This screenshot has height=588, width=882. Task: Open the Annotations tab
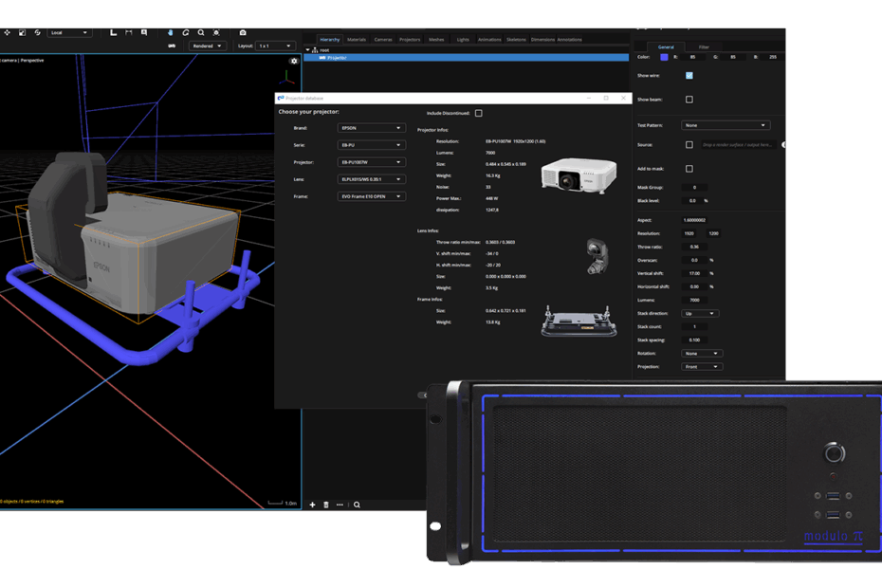(569, 40)
